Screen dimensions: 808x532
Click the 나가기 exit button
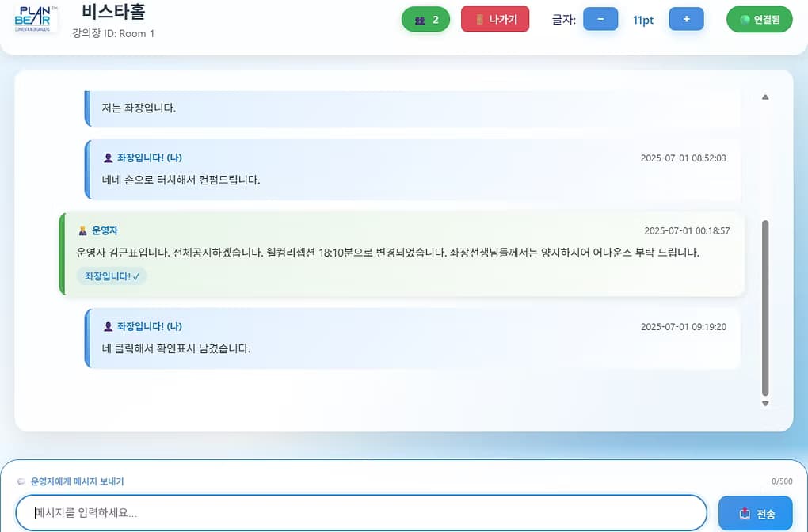pyautogui.click(x=494, y=19)
